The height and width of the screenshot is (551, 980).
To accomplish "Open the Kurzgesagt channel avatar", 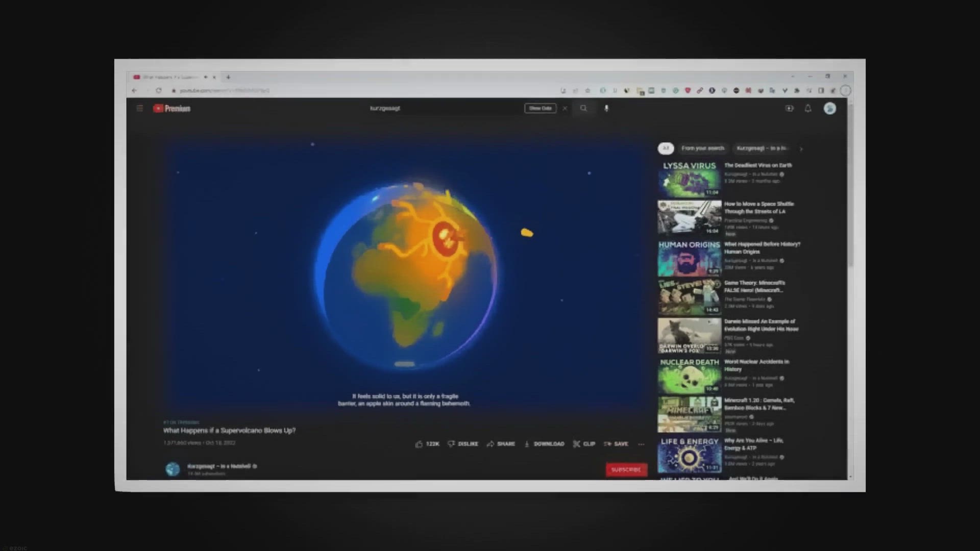I will 173,469.
